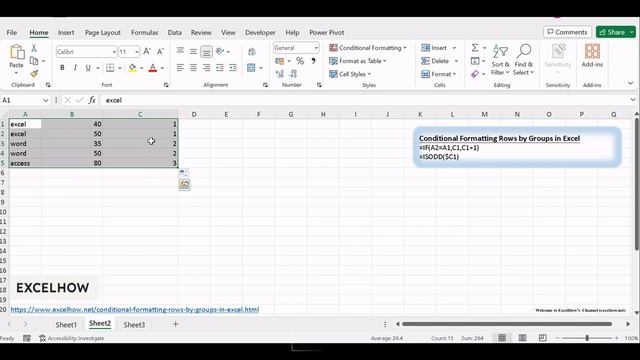Open Sort & Filter dropdown

tap(500, 60)
